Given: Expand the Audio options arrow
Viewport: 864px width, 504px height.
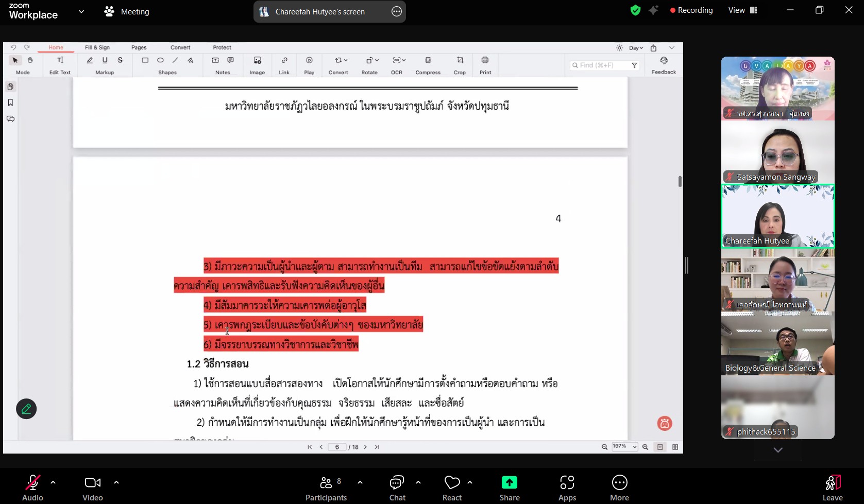Looking at the screenshot, I should click(53, 482).
